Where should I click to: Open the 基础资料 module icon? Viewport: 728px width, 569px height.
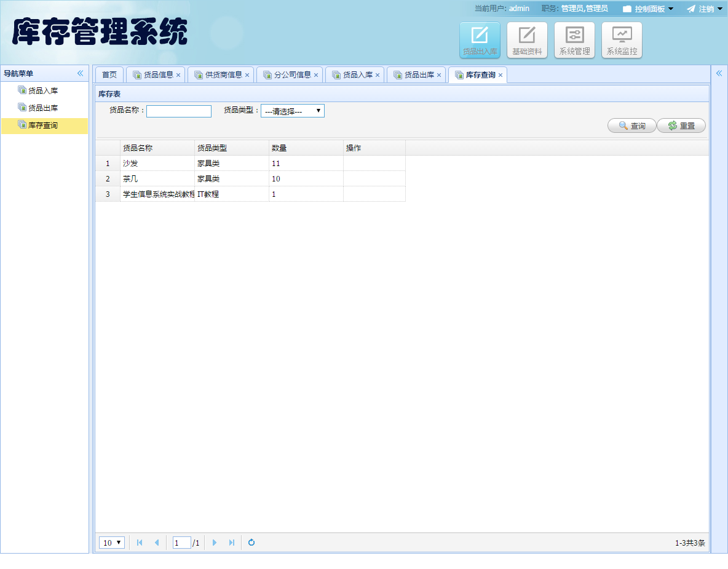(527, 40)
